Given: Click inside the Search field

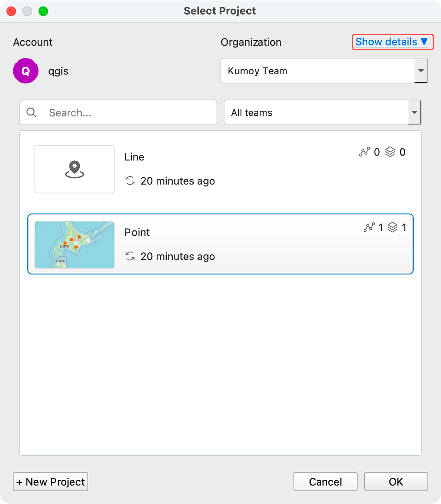Looking at the screenshot, I should pos(123,113).
